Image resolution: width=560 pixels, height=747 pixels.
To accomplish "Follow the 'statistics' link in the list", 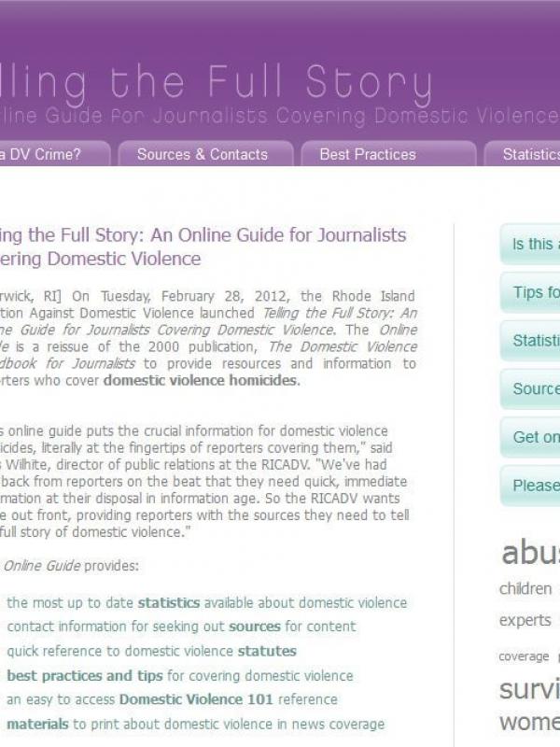I will click(169, 602).
